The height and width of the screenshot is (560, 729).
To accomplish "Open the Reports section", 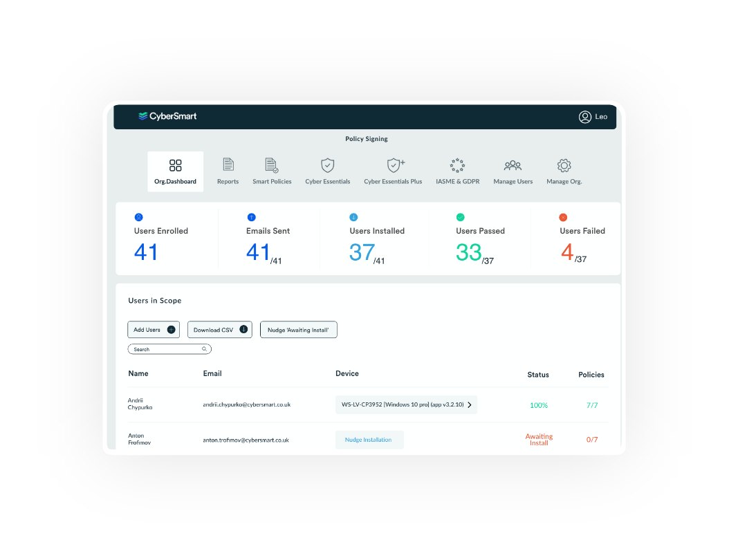I will [x=228, y=171].
